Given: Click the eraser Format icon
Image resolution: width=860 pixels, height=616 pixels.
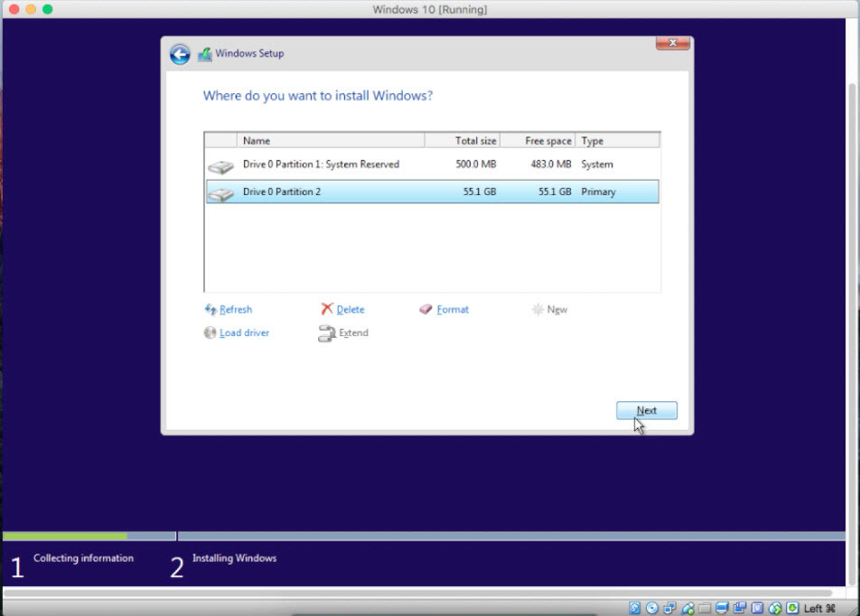Looking at the screenshot, I should (x=425, y=310).
